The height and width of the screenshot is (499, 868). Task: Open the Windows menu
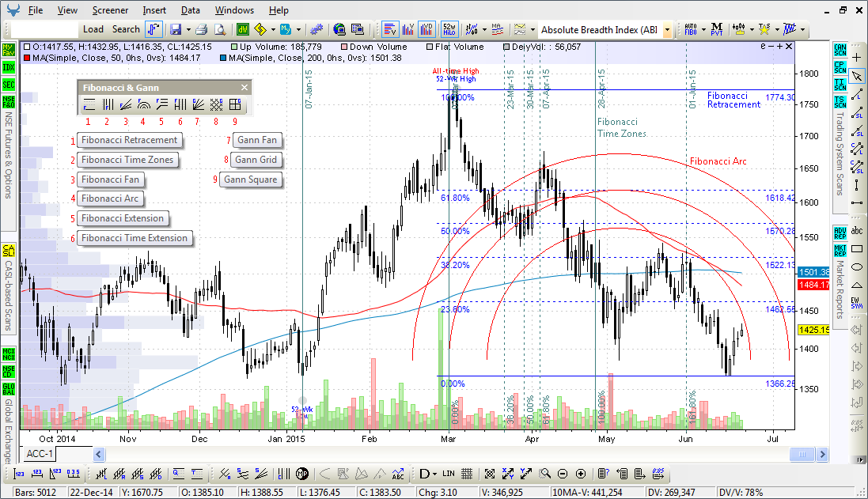(x=234, y=10)
